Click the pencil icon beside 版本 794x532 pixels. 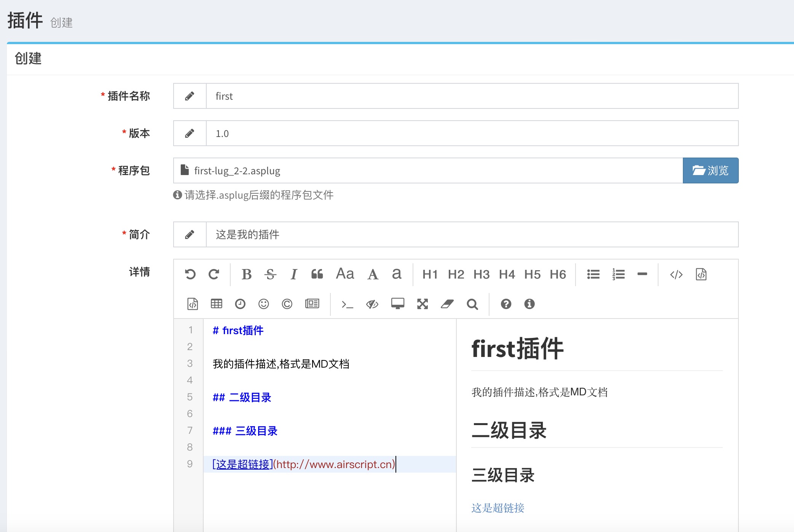[x=190, y=133]
